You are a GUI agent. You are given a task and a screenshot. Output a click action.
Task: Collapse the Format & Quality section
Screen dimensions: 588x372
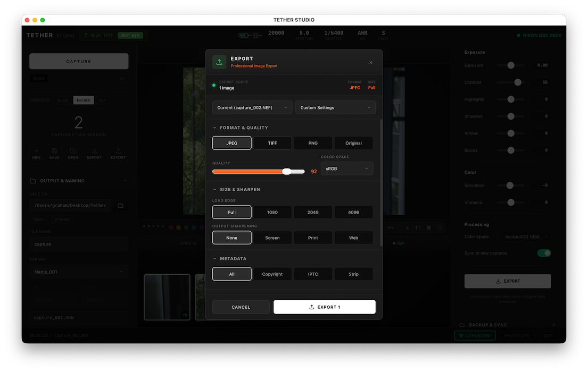tap(214, 128)
